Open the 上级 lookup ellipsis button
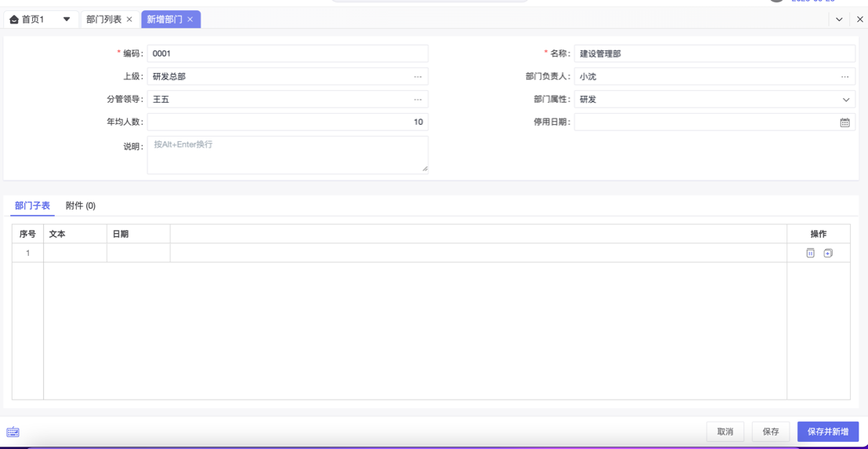This screenshot has height=449, width=868. [418, 77]
